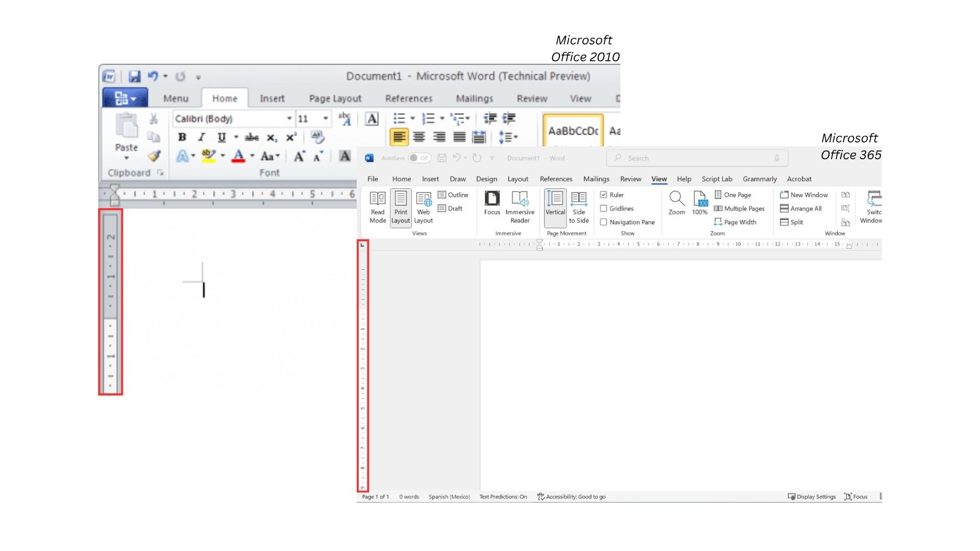This screenshot has width=980, height=551.
Task: Click the Format Painter brush icon
Action: point(154,156)
